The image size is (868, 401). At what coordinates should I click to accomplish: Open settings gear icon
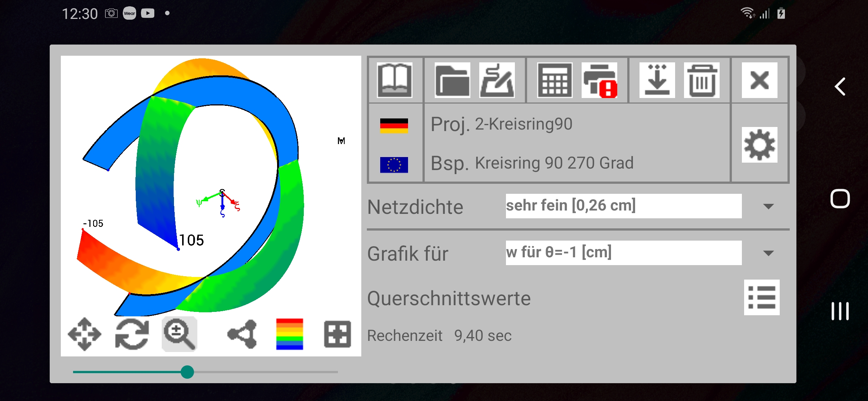[x=759, y=145]
